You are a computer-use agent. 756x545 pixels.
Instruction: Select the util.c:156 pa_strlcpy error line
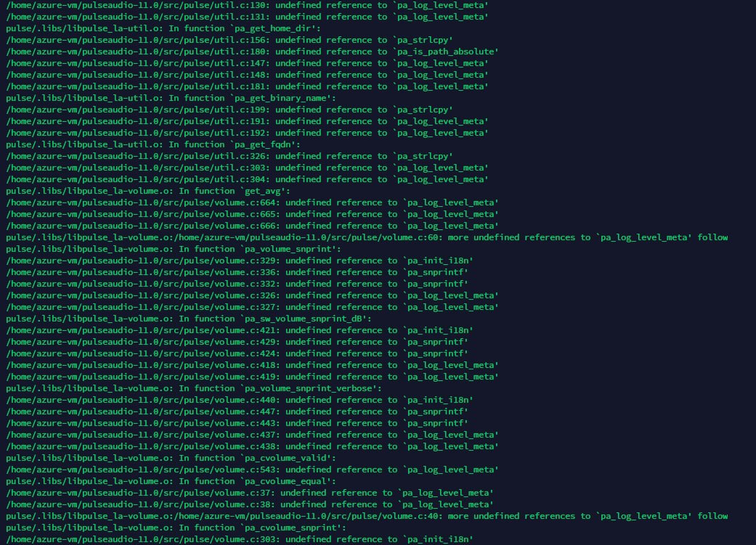[229, 40]
